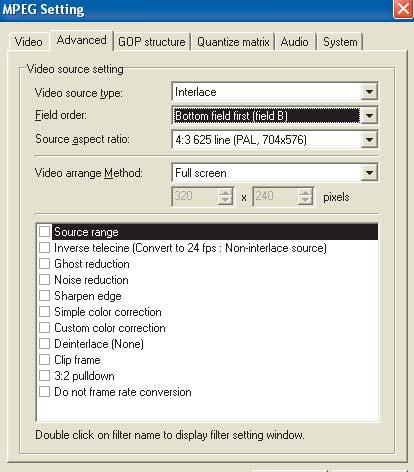
Task: Select the Ghost reduction filter name
Action: [x=92, y=264]
